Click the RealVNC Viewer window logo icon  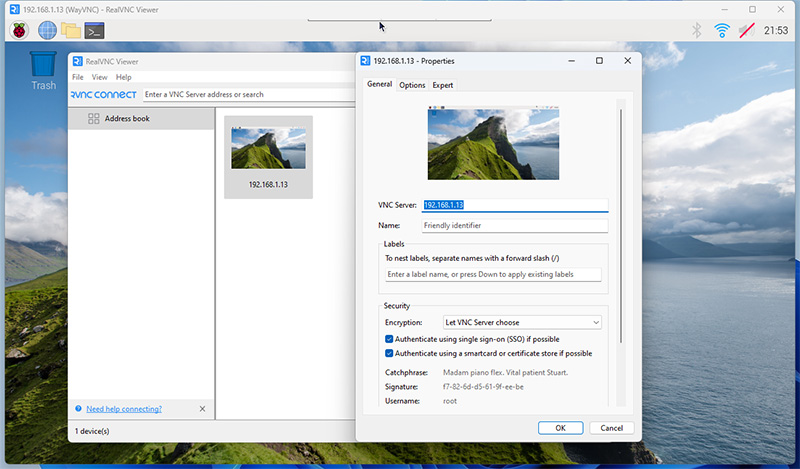pos(78,61)
